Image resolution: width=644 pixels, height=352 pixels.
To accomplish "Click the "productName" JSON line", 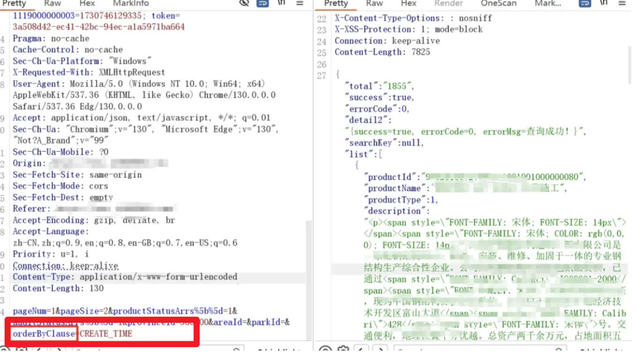I will click(466, 188).
